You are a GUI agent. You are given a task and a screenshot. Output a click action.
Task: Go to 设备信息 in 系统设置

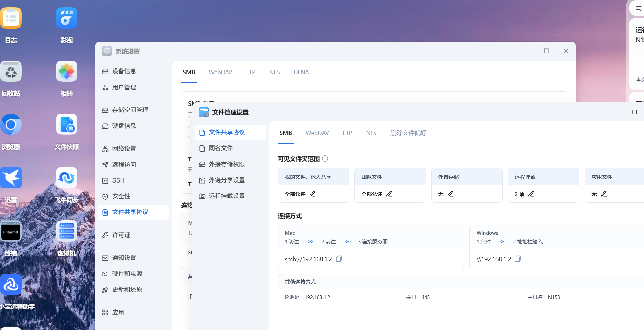[x=133, y=71]
